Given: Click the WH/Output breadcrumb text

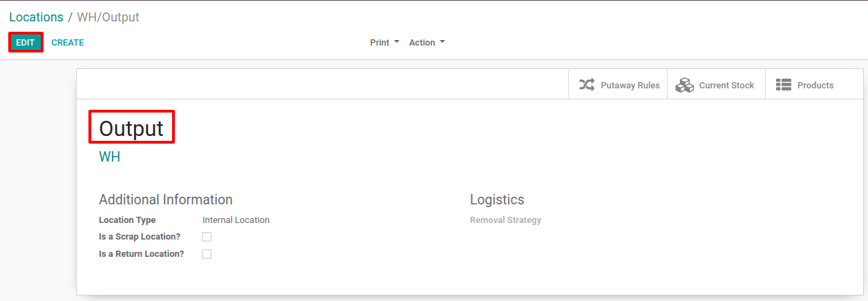Looking at the screenshot, I should [x=108, y=17].
